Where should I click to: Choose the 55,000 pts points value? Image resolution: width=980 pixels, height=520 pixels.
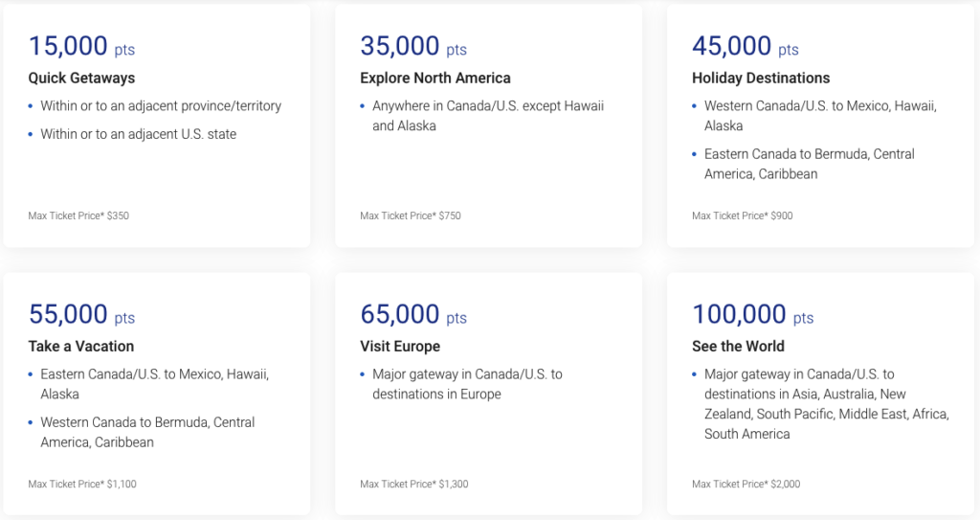pos(81,314)
